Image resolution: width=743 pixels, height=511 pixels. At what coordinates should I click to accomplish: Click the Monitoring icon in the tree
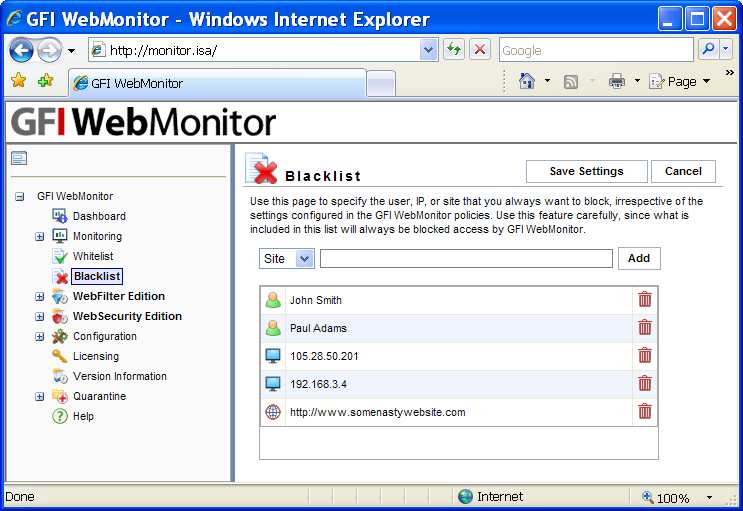(x=60, y=236)
